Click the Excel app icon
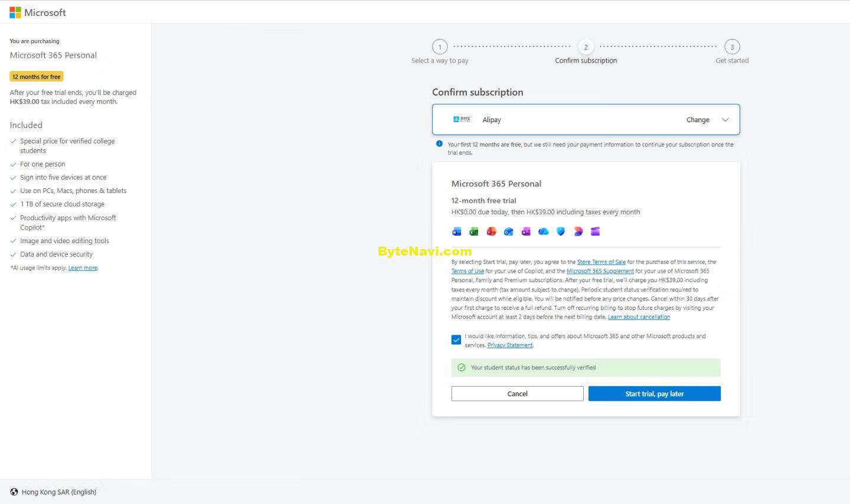 (474, 231)
